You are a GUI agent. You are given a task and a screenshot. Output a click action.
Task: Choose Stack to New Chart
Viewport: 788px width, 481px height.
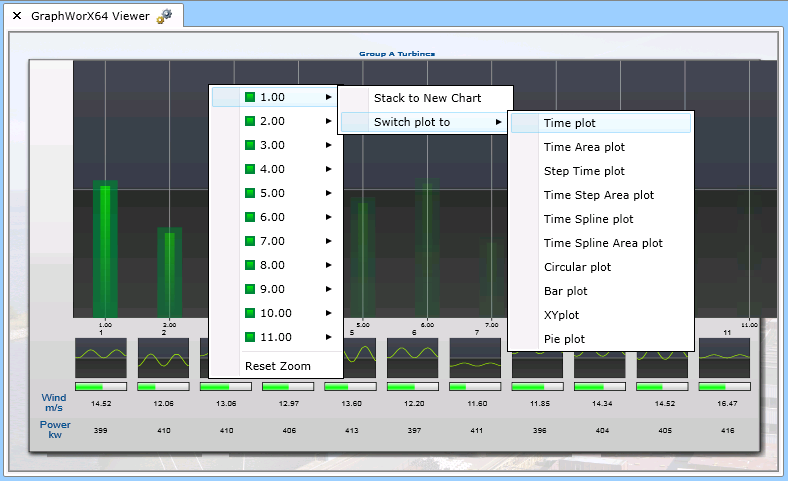point(427,98)
